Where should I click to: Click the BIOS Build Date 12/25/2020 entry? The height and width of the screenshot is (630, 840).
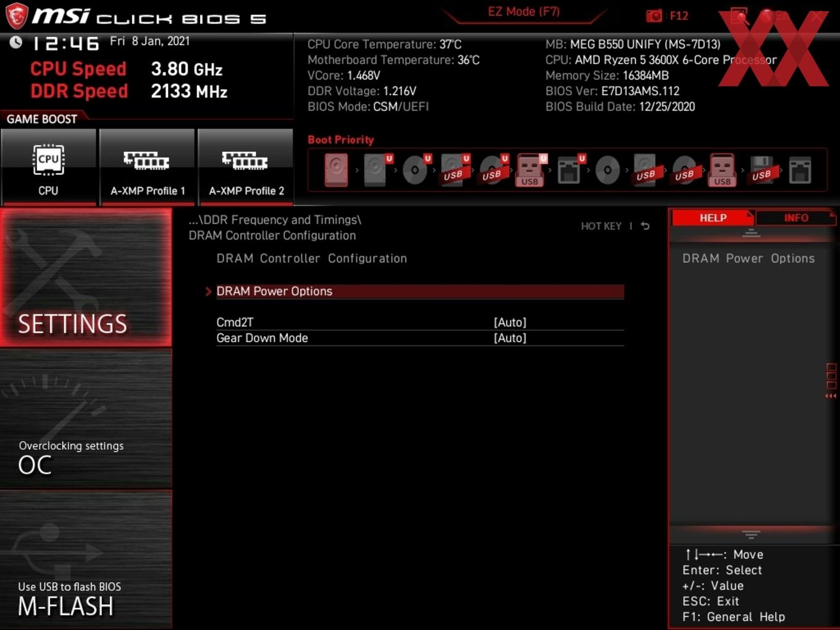coord(620,107)
